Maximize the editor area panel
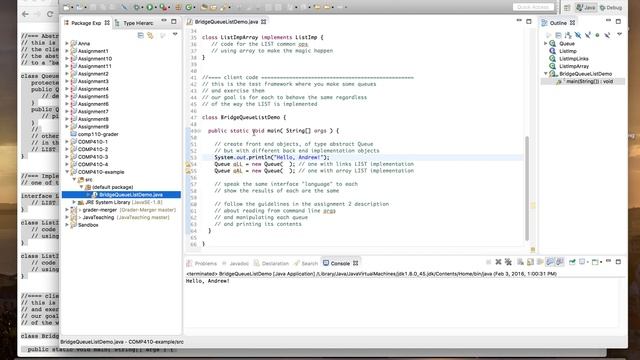 pos(529,21)
